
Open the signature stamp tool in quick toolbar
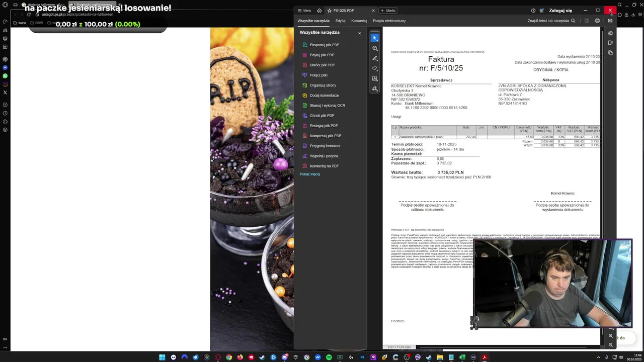(x=374, y=88)
